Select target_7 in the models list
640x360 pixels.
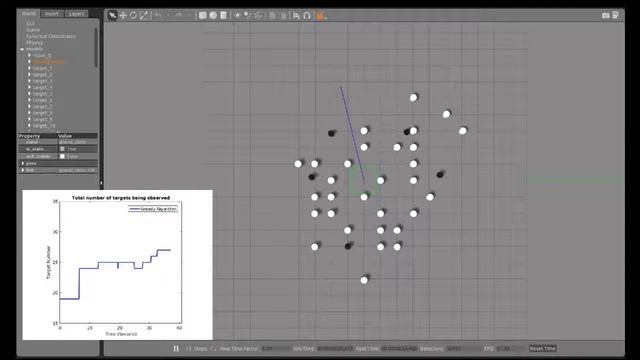(42, 107)
